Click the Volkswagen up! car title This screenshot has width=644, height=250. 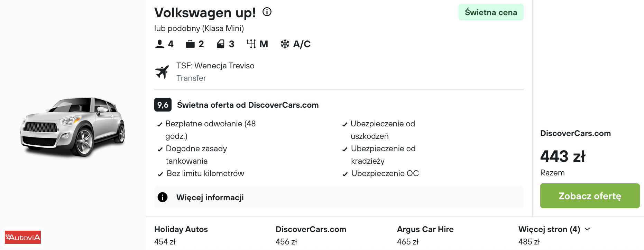(205, 13)
